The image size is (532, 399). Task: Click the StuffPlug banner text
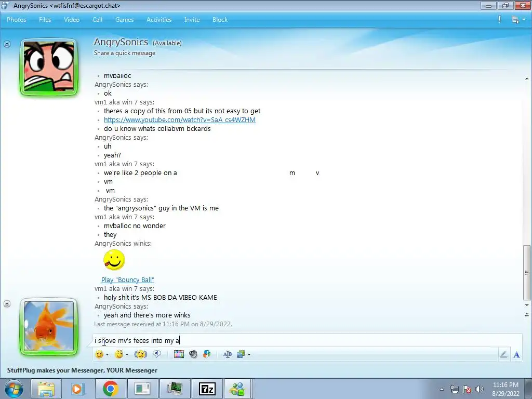pos(82,370)
